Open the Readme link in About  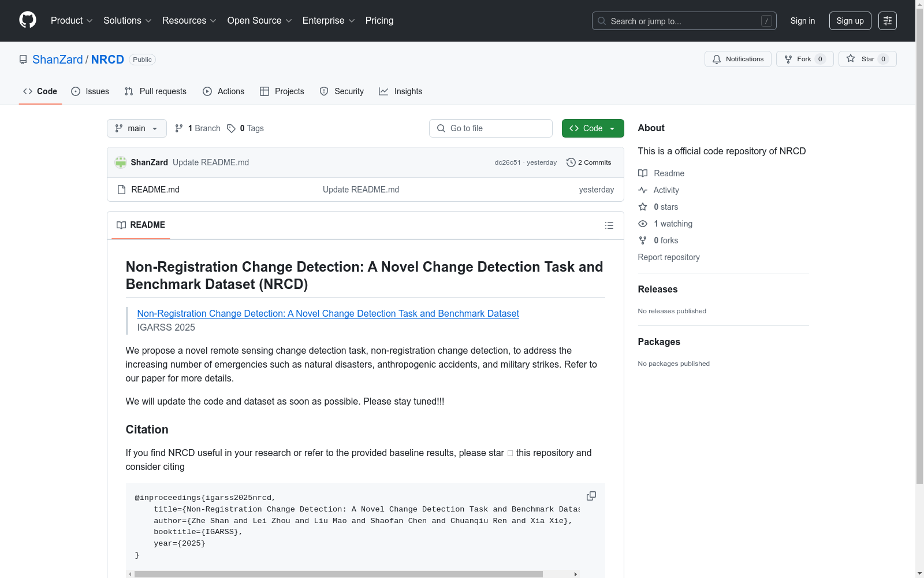point(661,173)
